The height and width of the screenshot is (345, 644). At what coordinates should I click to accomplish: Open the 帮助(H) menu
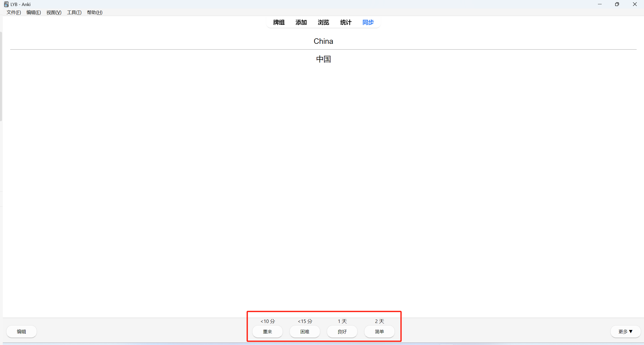pyautogui.click(x=95, y=12)
